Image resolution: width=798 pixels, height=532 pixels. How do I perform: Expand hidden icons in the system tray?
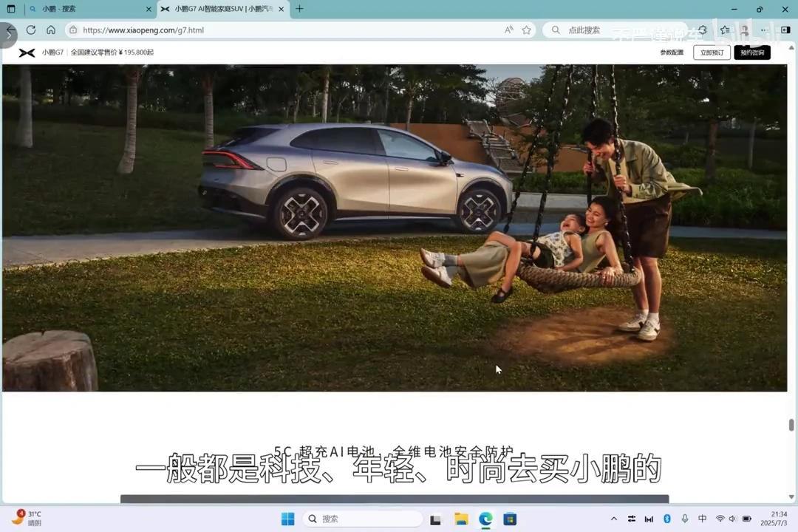(x=614, y=519)
